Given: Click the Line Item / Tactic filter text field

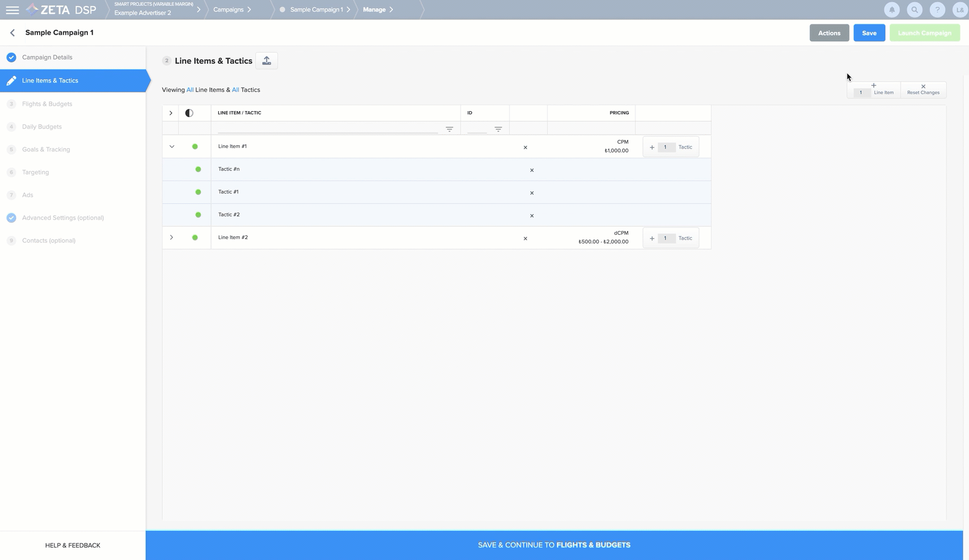Looking at the screenshot, I should tap(327, 128).
